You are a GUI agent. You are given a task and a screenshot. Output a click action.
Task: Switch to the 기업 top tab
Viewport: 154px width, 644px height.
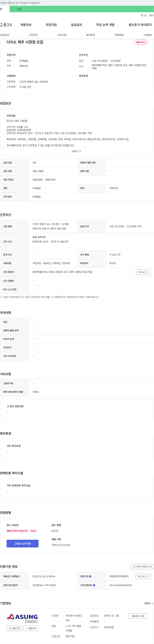point(19,9)
